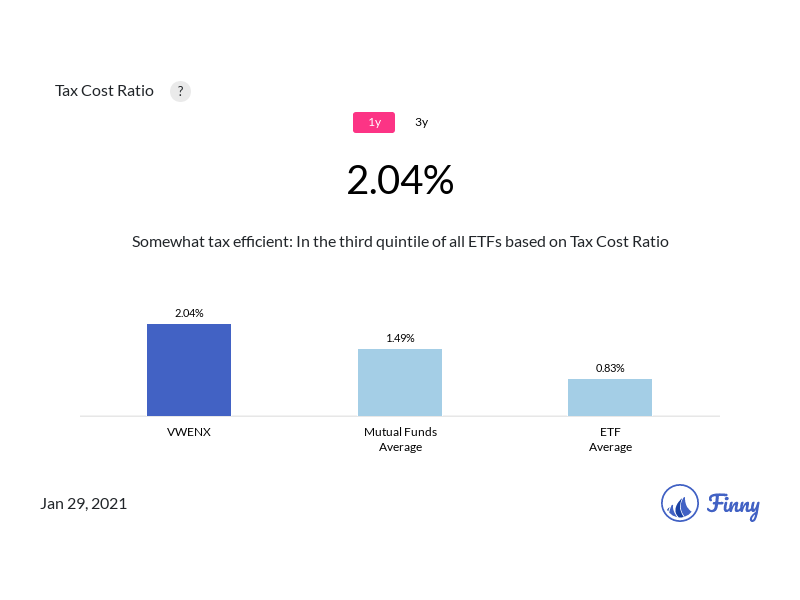The width and height of the screenshot is (800, 600).
Task: Click the question mark help icon
Action: pyautogui.click(x=180, y=91)
